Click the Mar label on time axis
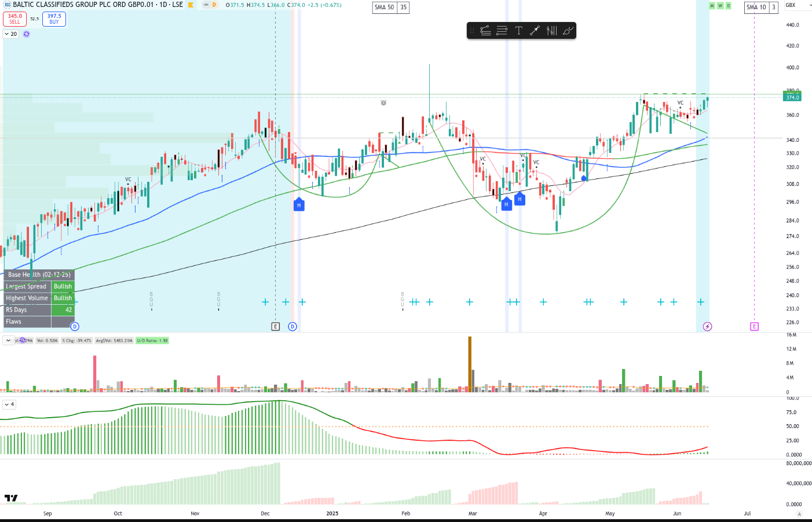The width and height of the screenshot is (812, 522). pyautogui.click(x=473, y=513)
